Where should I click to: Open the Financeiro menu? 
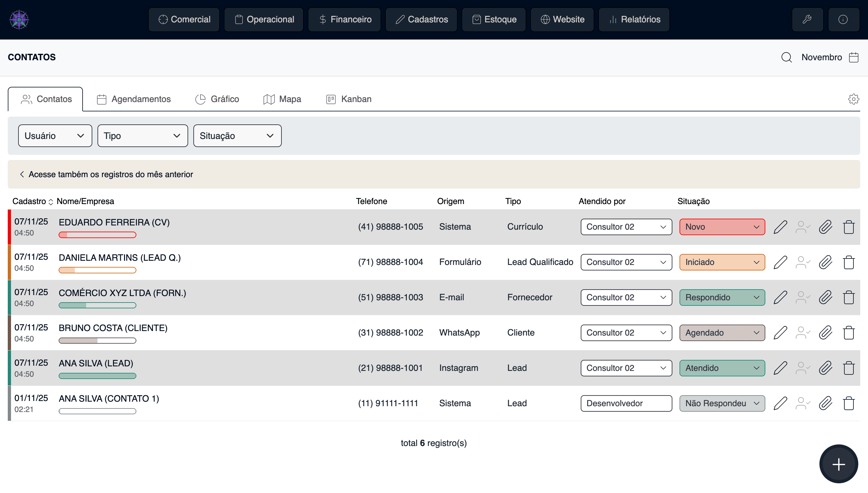344,19
